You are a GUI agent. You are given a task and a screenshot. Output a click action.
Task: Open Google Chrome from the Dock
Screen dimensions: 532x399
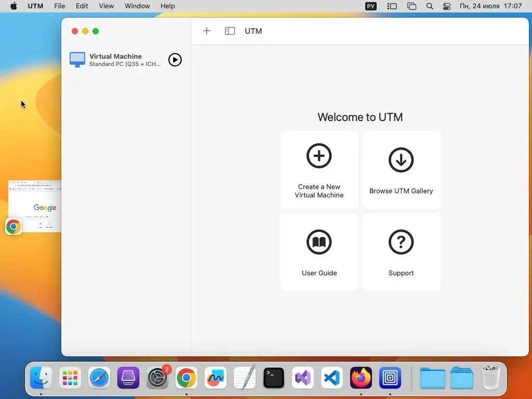tap(187, 378)
